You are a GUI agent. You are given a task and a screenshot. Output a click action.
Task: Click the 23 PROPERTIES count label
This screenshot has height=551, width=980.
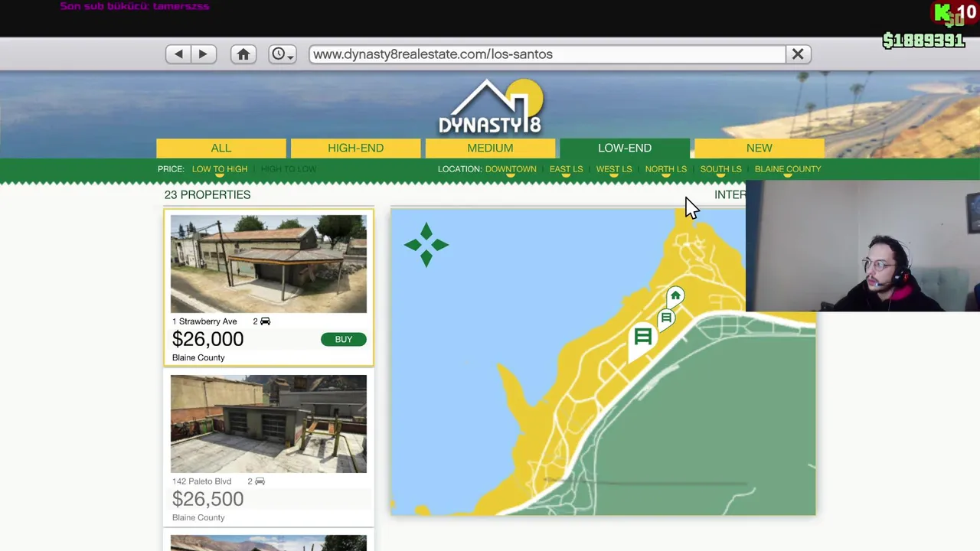pos(207,194)
